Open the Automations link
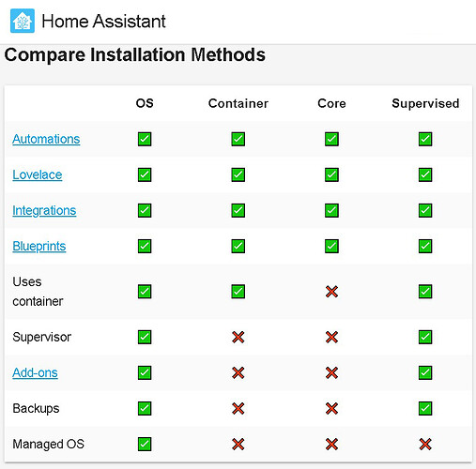This screenshot has height=469, width=476. pos(46,139)
